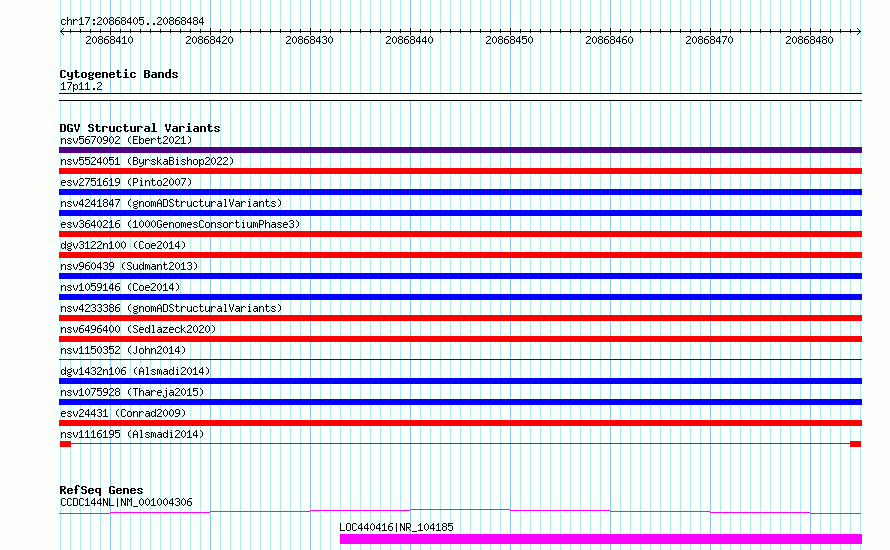Click the red esv24431 variant bar
The image size is (890, 550).
tap(460, 423)
